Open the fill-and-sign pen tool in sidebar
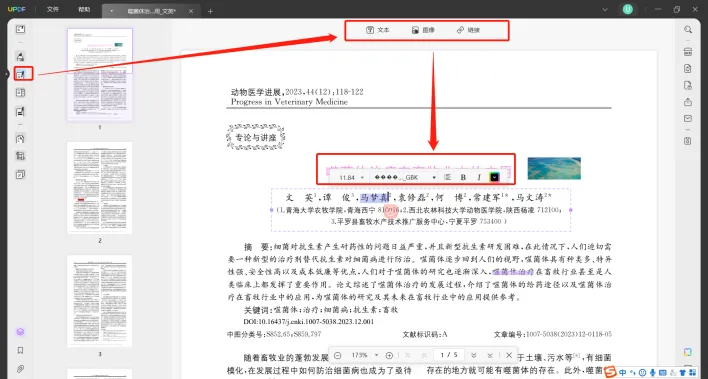The width and height of the screenshot is (708, 379). point(20,111)
